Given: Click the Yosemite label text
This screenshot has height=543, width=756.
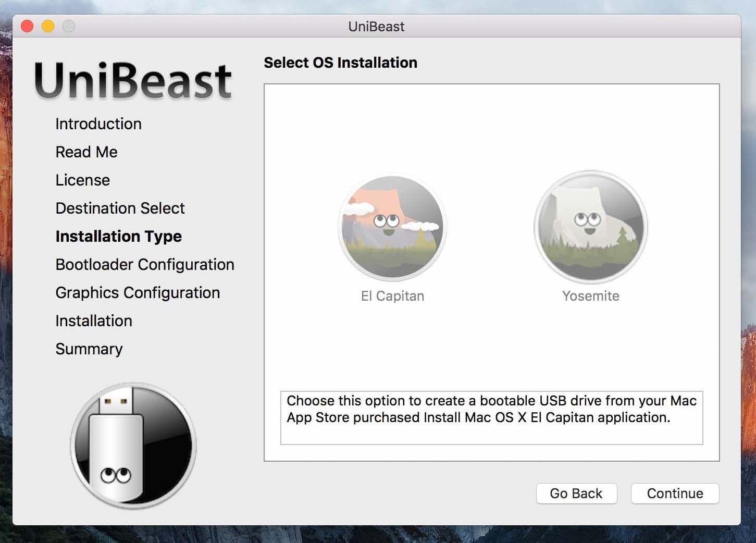Looking at the screenshot, I should click(591, 296).
